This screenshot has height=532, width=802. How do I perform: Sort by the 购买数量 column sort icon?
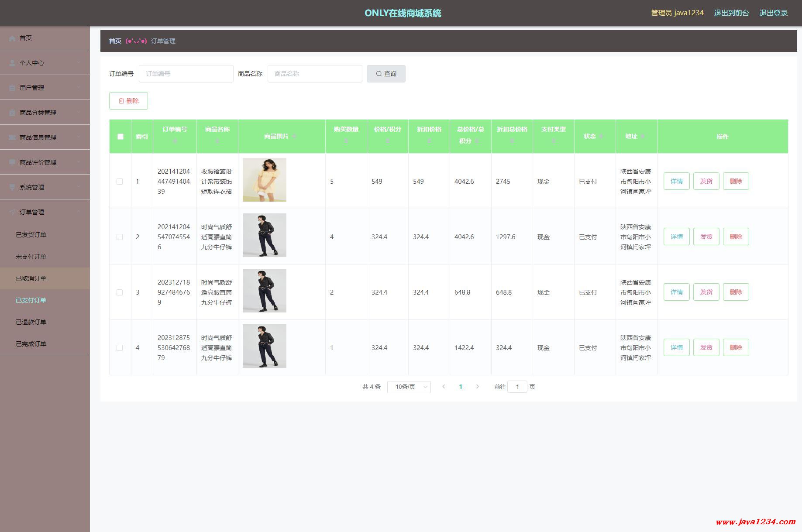[x=346, y=141]
